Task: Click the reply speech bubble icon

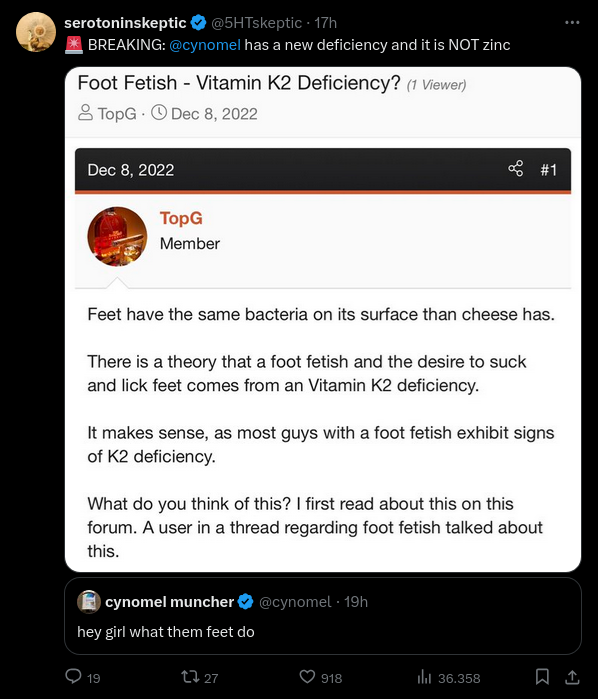Action: click(74, 676)
